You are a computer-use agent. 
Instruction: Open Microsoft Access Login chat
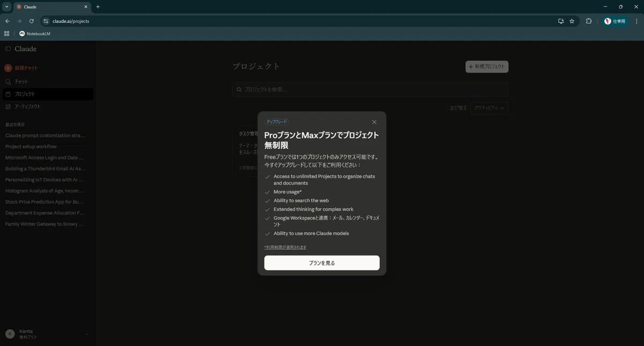45,158
